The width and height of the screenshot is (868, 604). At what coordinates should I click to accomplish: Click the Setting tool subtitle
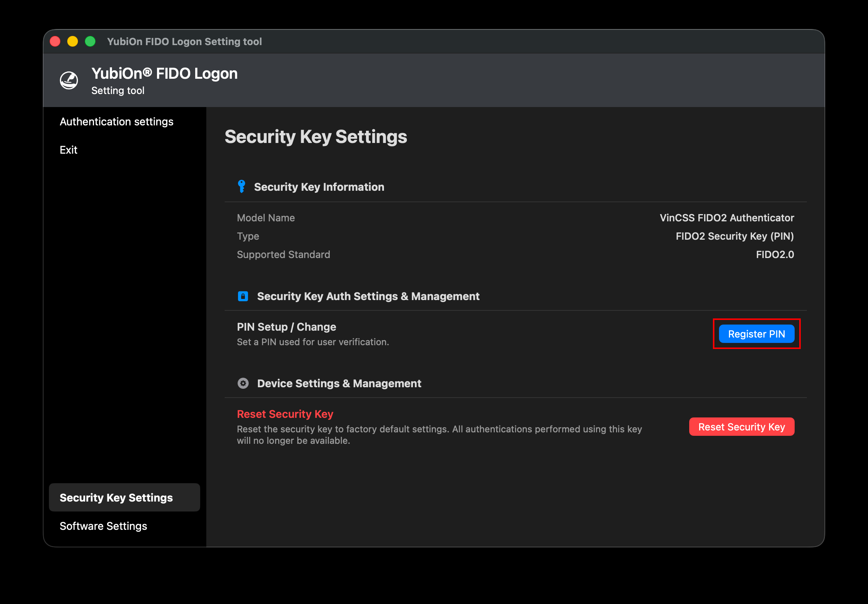118,91
